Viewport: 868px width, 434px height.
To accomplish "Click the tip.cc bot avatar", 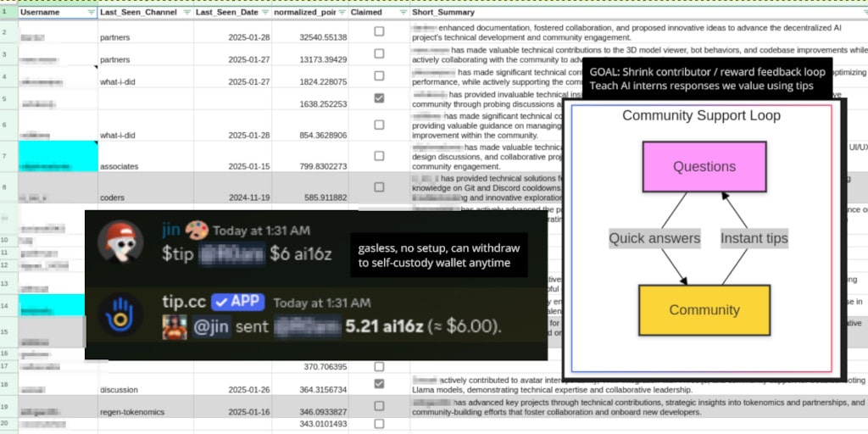I will [120, 315].
